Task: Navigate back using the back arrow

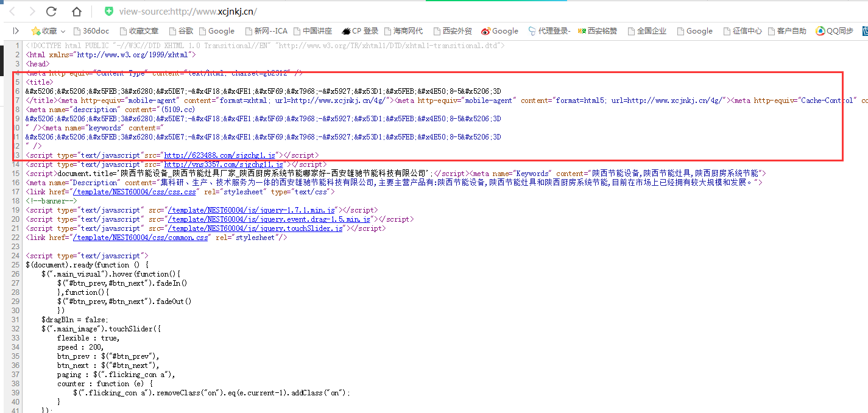Action: click(x=12, y=11)
